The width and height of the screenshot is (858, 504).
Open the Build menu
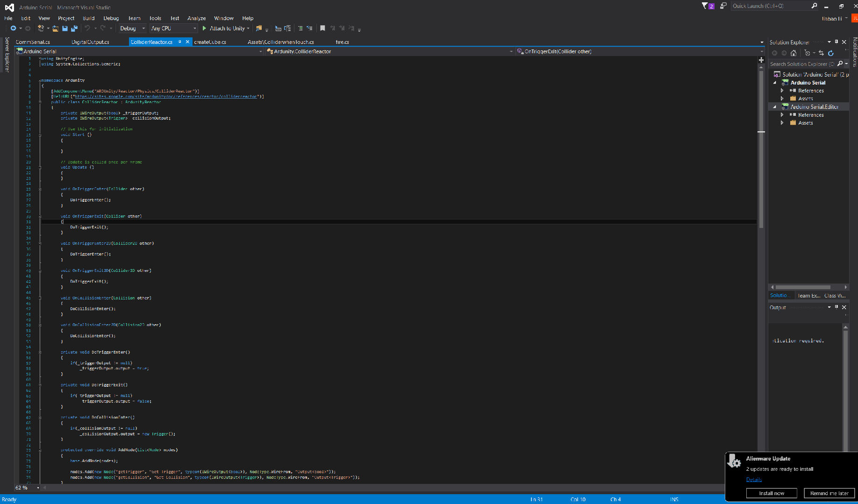[89, 18]
